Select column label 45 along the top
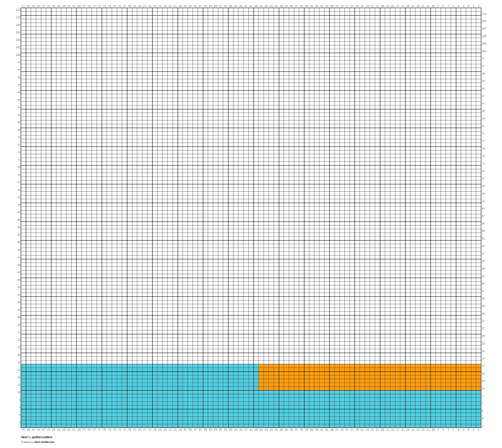Image resolution: width=502 pixels, height=448 pixels. [x=256, y=6]
